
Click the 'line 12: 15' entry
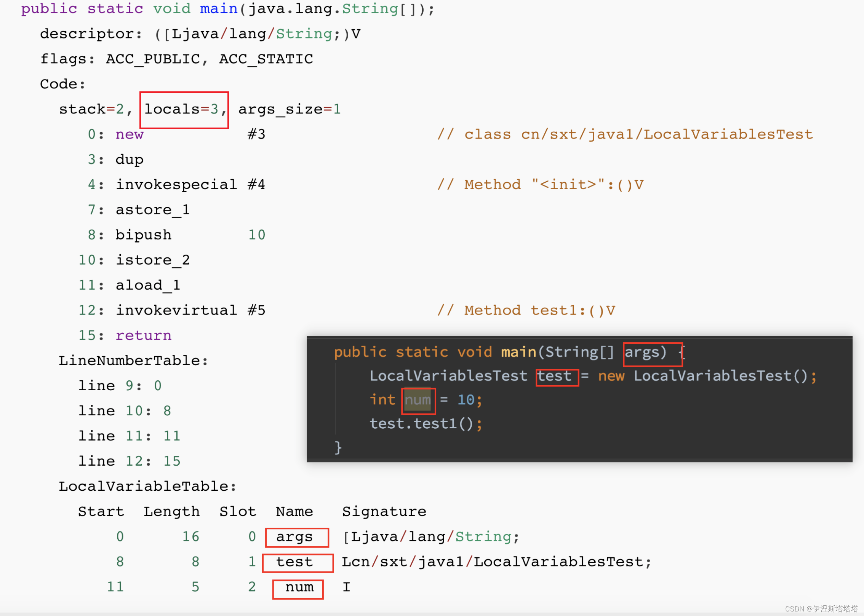pyautogui.click(x=129, y=461)
